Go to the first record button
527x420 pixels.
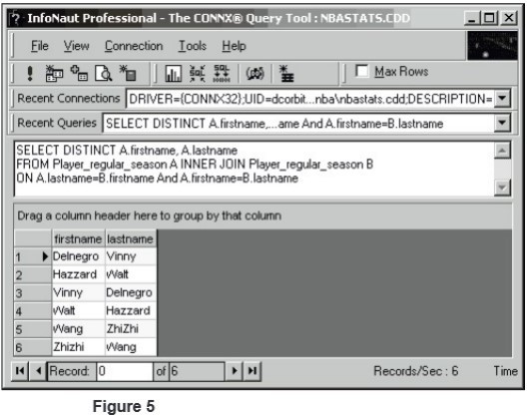[x=20, y=371]
